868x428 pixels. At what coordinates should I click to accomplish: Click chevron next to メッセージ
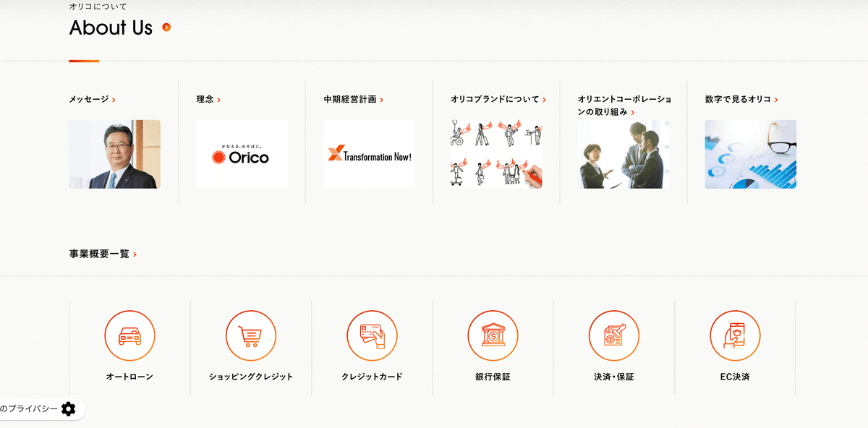pos(114,100)
